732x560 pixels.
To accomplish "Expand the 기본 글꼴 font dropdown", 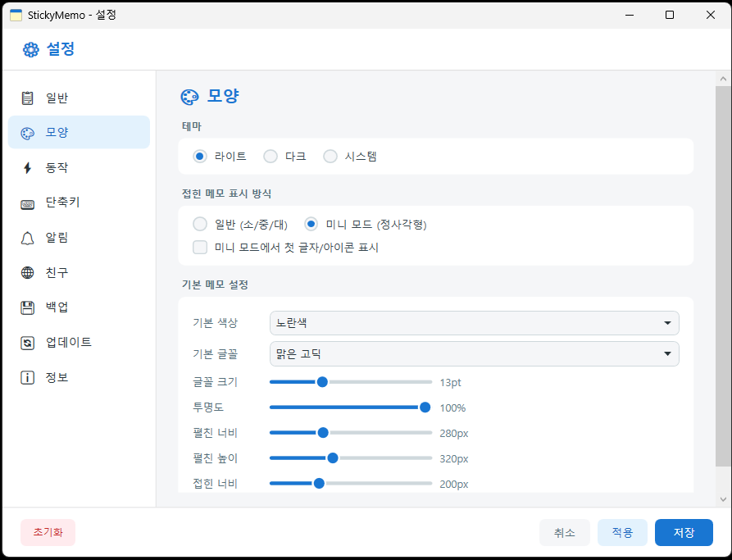I will [x=474, y=354].
